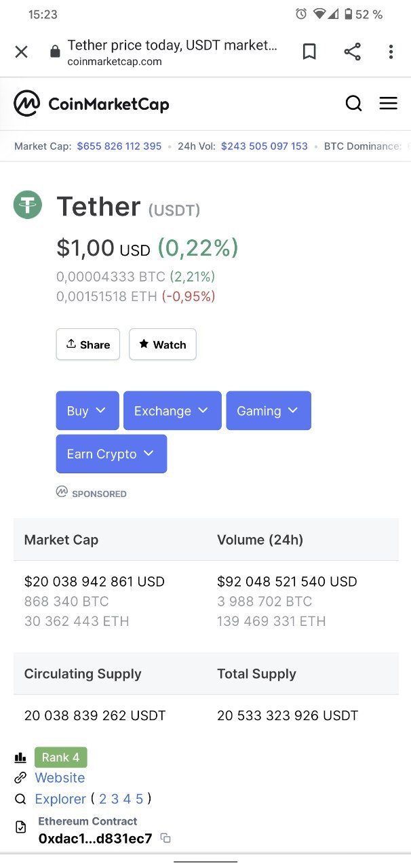411x868 pixels.
Task: Close the browser tab with X
Action: pos(21,52)
